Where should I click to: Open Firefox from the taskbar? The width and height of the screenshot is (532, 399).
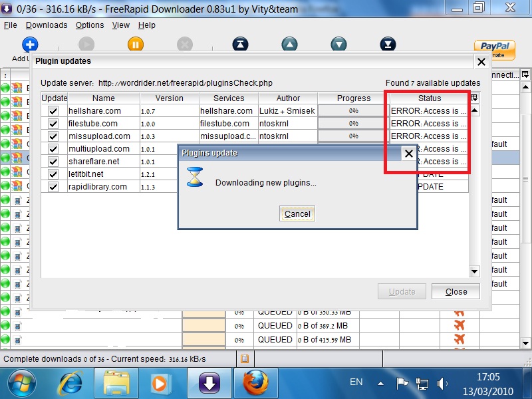tap(254, 382)
